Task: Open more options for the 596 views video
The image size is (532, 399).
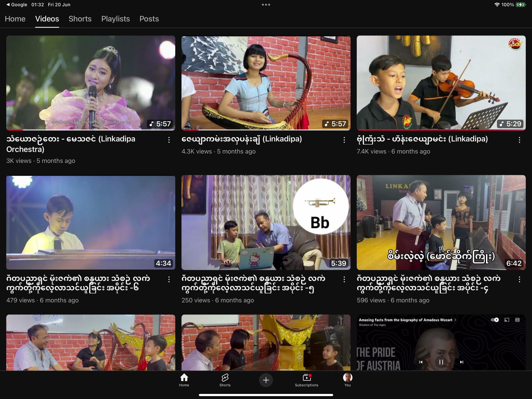Action: coord(519,279)
